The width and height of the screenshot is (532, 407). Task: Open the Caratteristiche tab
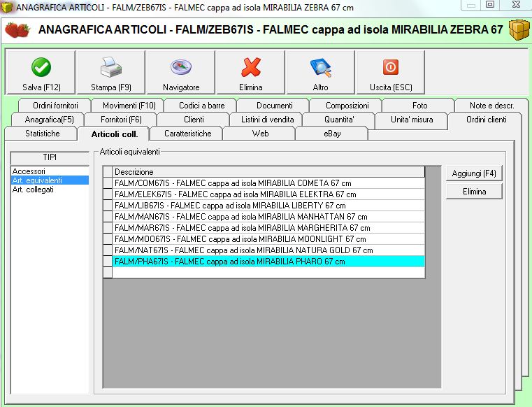coord(187,134)
